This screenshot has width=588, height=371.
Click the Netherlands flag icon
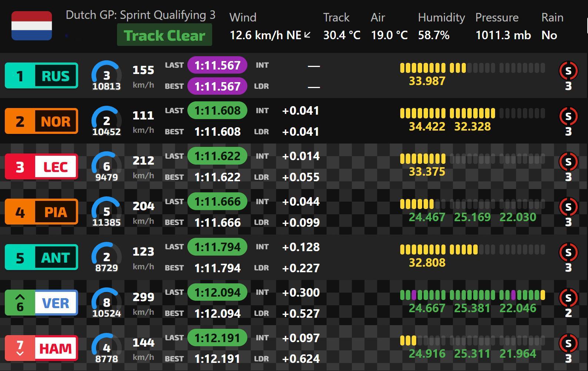click(x=31, y=26)
